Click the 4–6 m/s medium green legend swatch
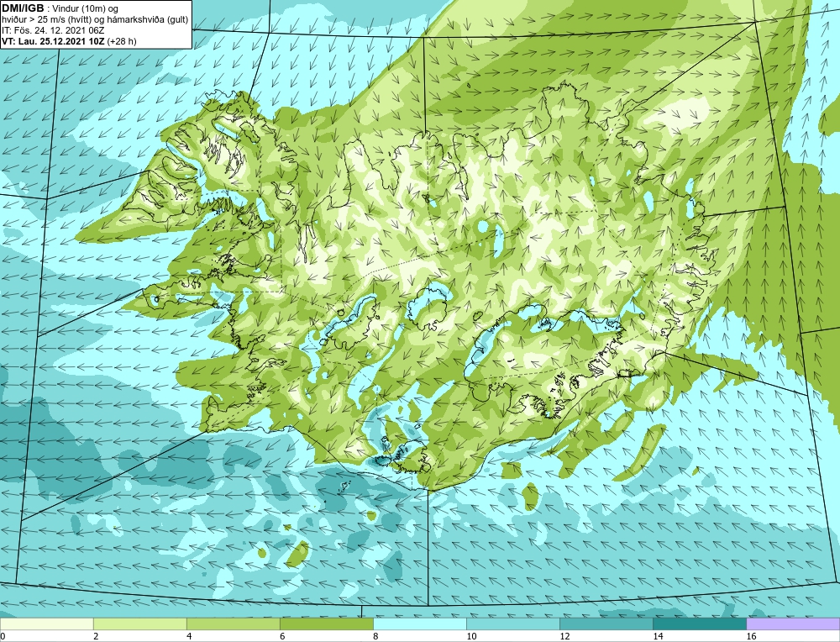This screenshot has width=840, height=642. click(233, 624)
